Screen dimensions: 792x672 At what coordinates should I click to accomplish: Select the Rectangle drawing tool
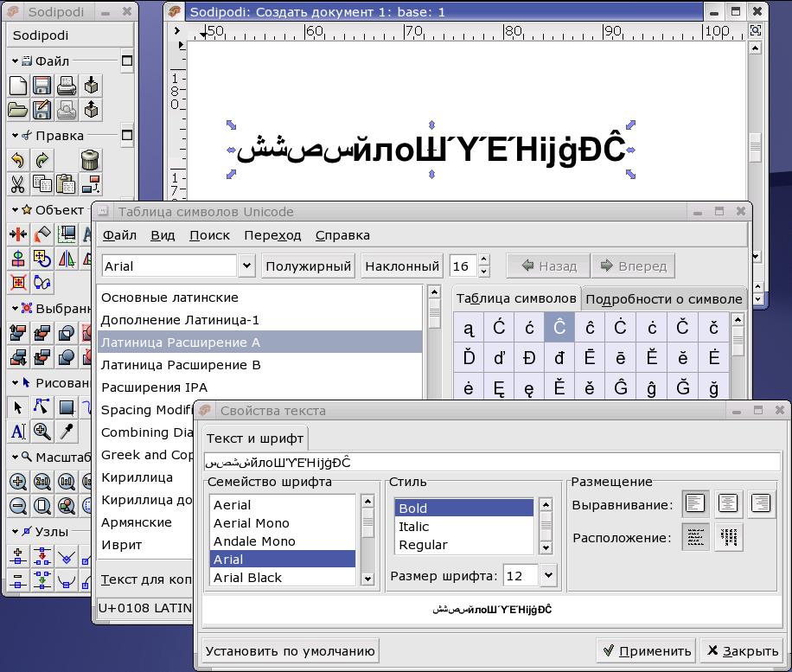click(67, 407)
